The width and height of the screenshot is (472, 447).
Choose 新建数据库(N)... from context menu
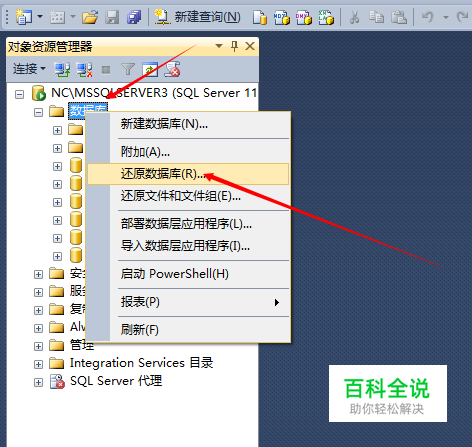point(188,124)
